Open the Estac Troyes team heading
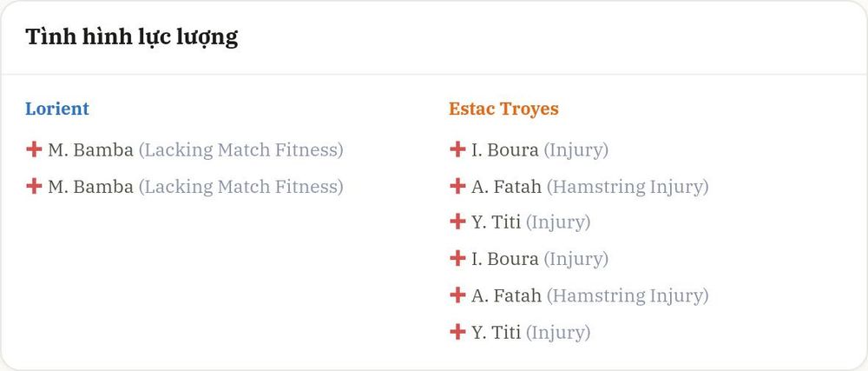The width and height of the screenshot is (868, 371). coord(503,109)
